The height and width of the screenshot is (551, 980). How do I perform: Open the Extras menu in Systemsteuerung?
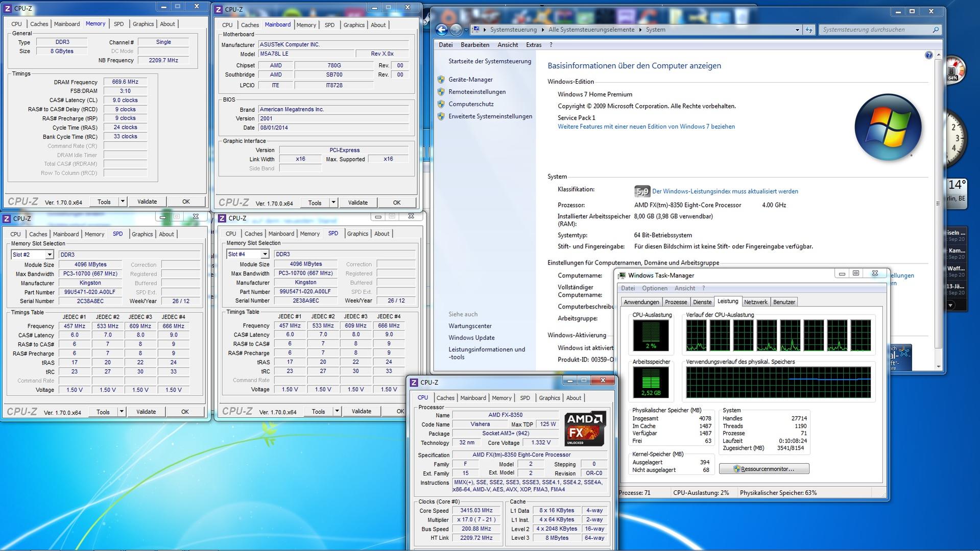coord(534,45)
